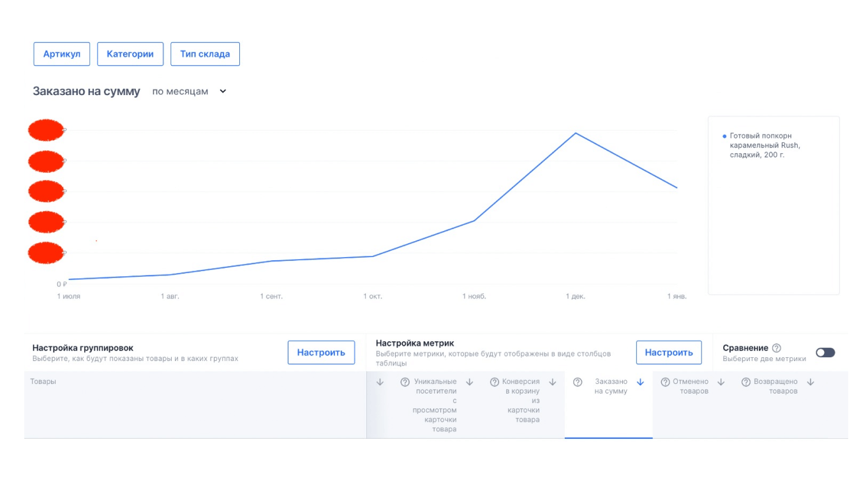Image resolution: width=868 pixels, height=481 pixels.
Task: Click help icon next to Сравнение
Action: [x=776, y=348]
